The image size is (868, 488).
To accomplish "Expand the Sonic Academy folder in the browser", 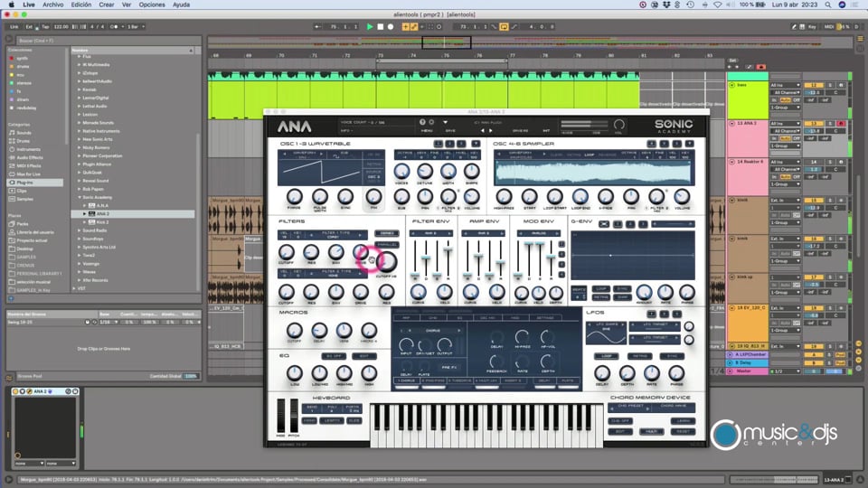I will point(80,198).
